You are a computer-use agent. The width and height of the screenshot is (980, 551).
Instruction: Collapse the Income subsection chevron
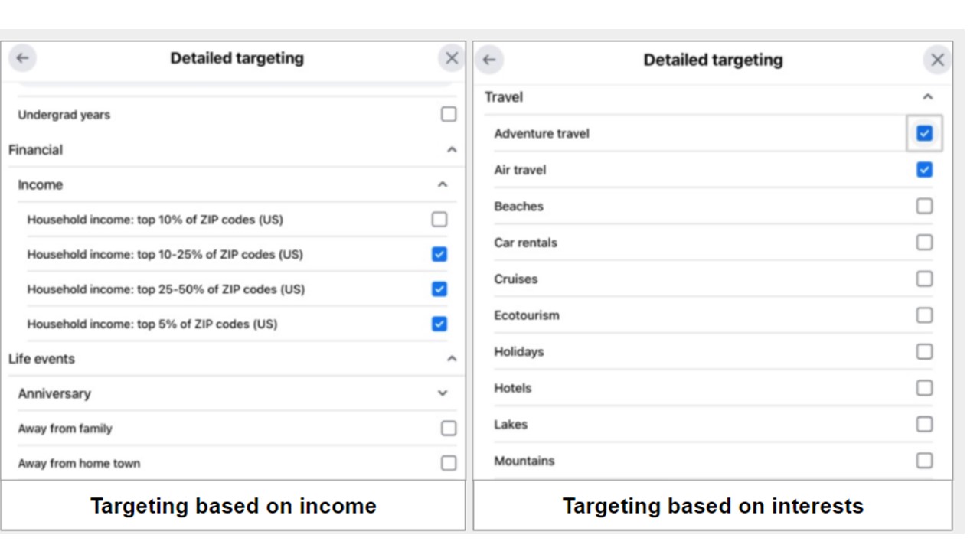click(x=443, y=184)
